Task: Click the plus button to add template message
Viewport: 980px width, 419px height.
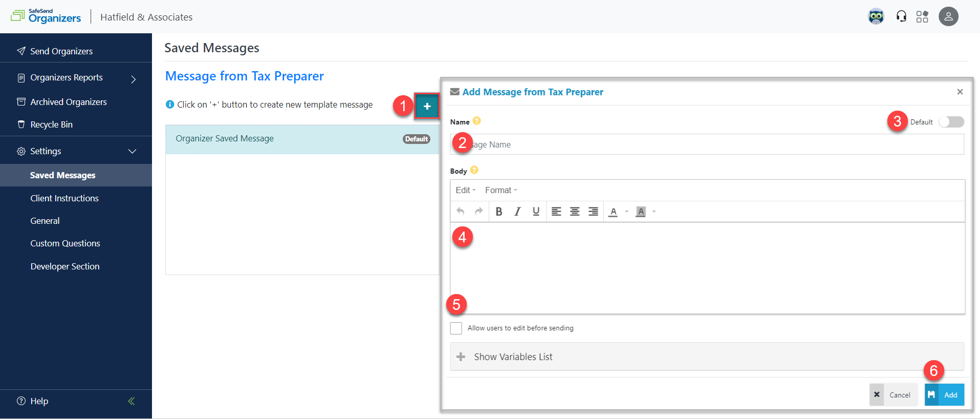Action: point(427,106)
